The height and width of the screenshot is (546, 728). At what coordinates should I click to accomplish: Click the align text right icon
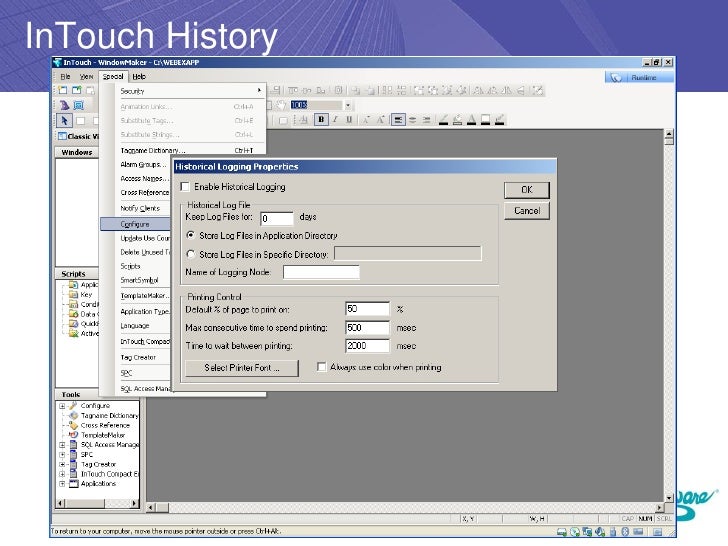(426, 120)
